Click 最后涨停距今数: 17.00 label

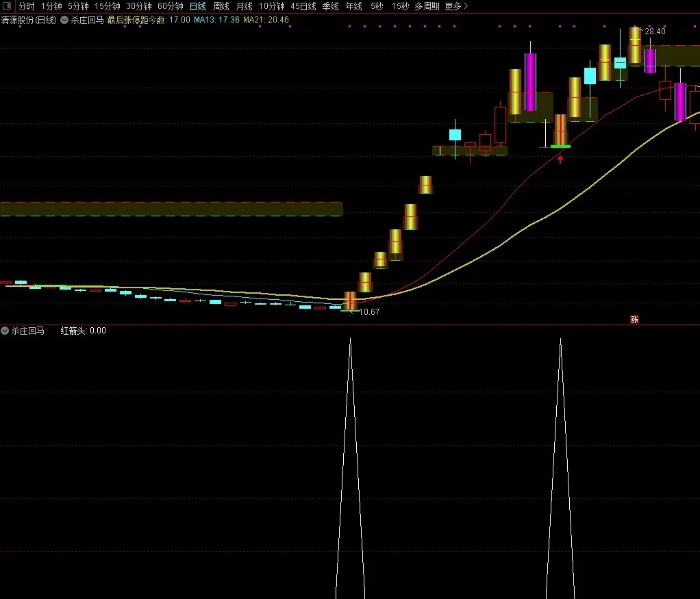coord(149,20)
